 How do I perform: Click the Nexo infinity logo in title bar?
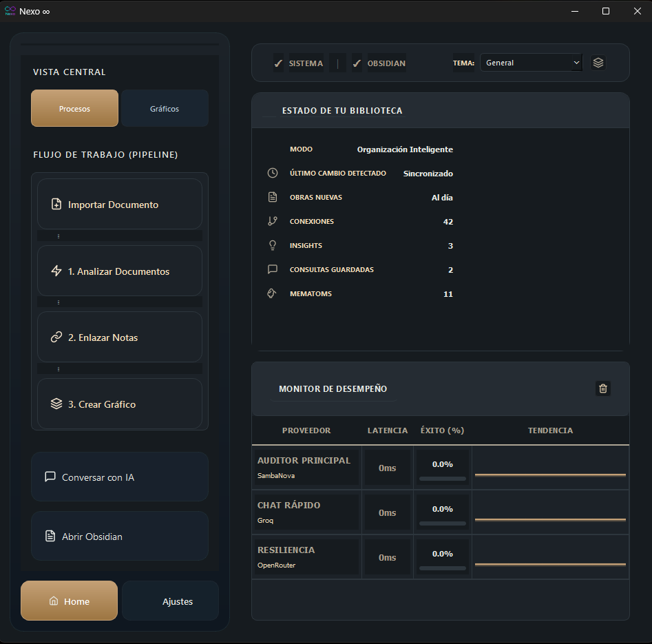(10, 11)
